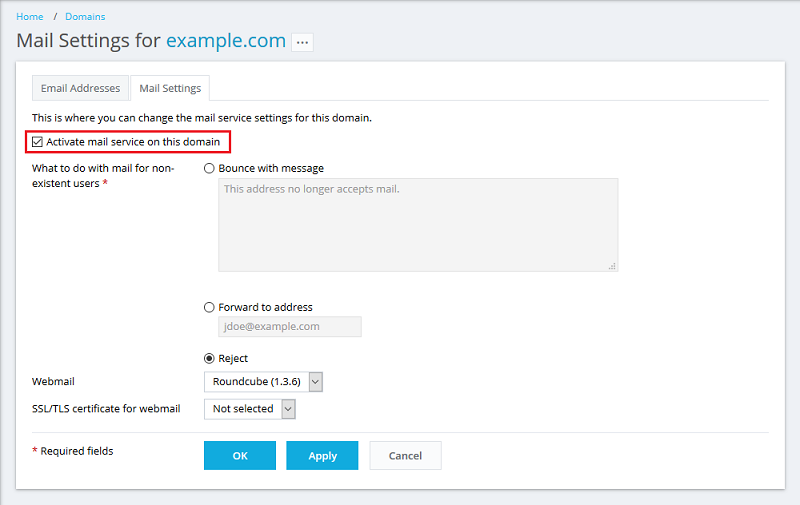Go to Home via breadcrumb
Viewport: 800px width, 505px height.
point(30,17)
